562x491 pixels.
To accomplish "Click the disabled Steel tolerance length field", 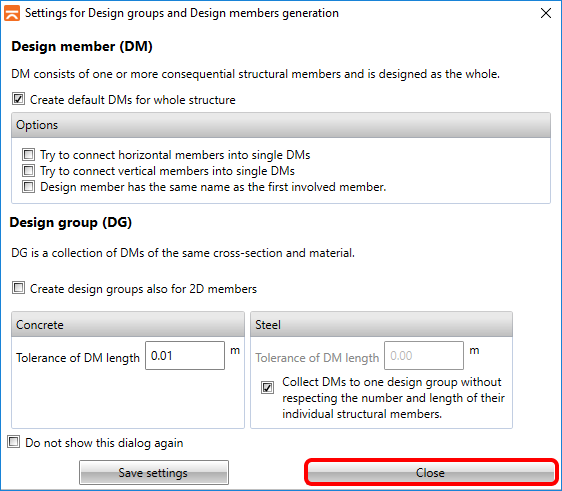I will (x=424, y=356).
